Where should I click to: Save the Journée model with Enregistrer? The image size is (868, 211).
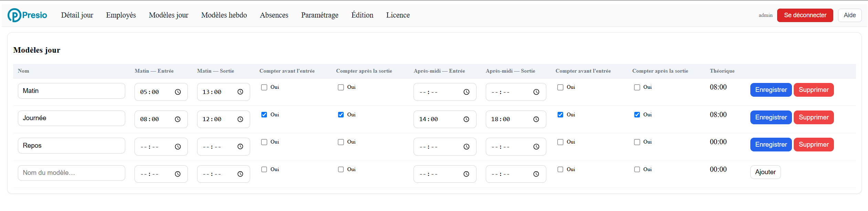point(771,117)
